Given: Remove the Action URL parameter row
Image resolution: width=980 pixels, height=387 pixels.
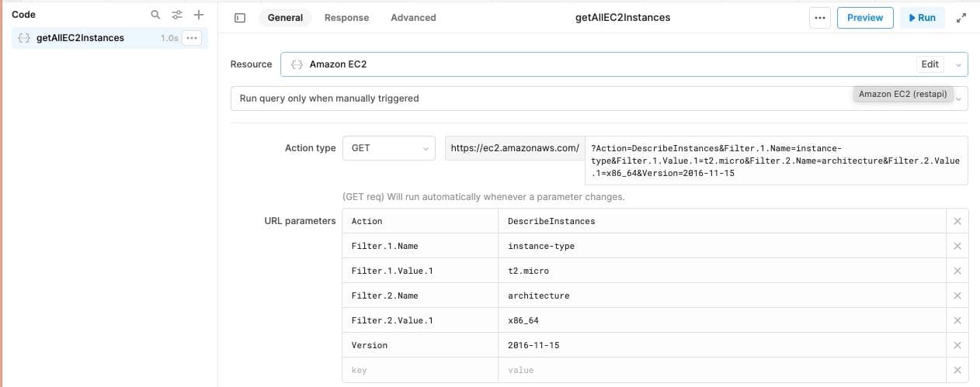Looking at the screenshot, I should click(x=957, y=221).
